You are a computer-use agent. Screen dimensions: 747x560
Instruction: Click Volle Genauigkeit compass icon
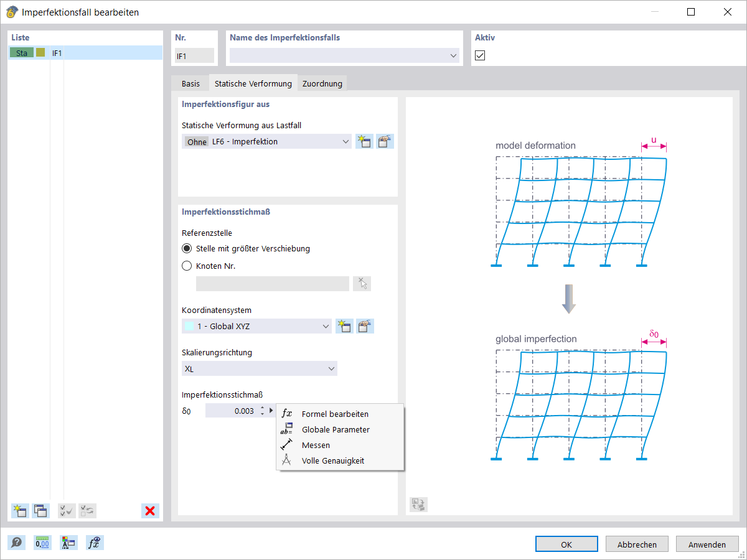(286, 461)
